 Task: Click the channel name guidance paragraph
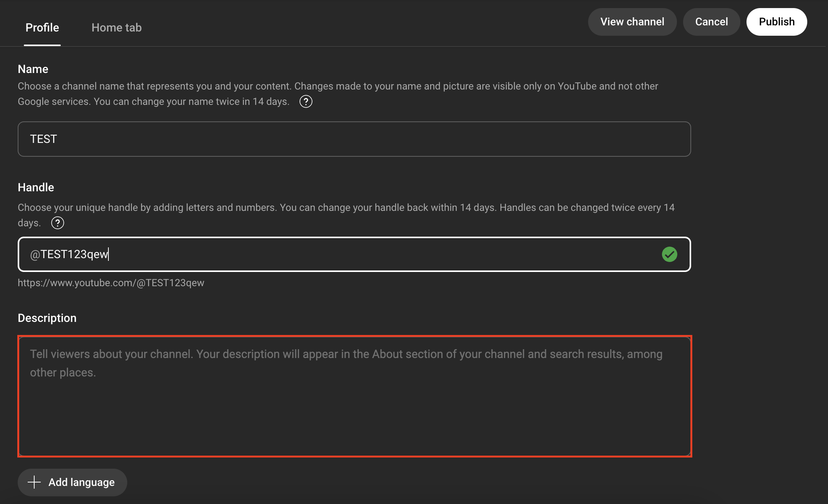click(338, 86)
